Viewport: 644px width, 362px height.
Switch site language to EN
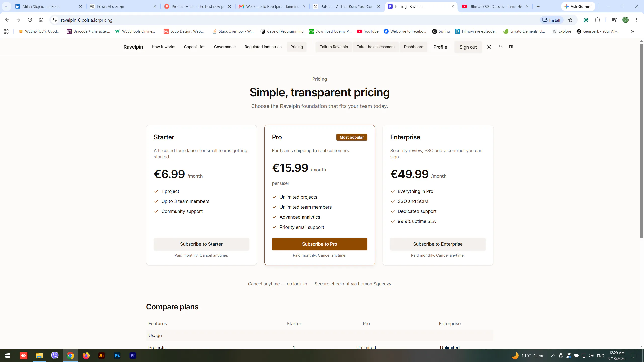[500, 47]
